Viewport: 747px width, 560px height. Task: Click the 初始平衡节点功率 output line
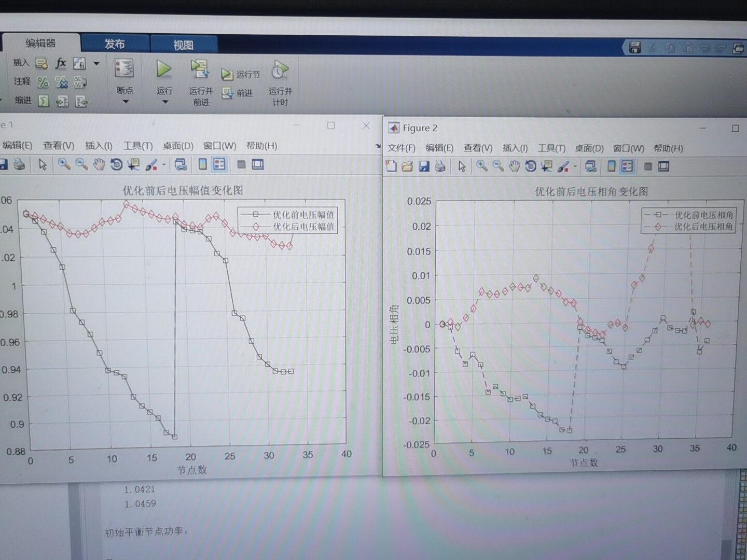(x=146, y=532)
